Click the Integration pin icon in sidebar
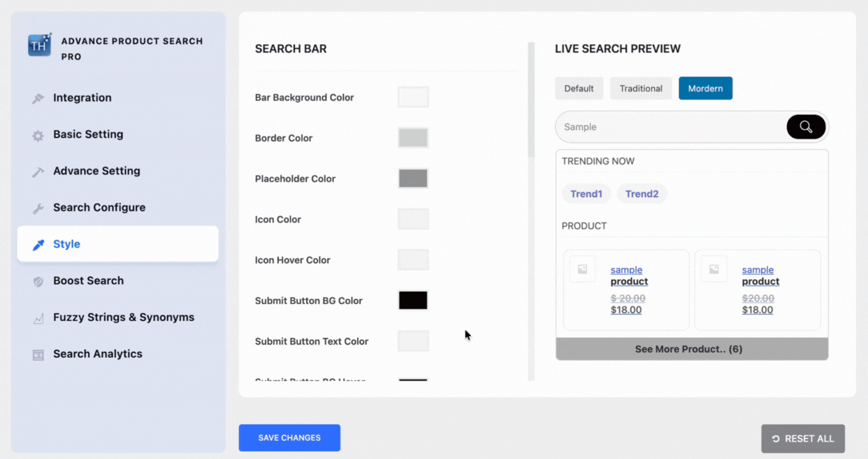 (38, 98)
